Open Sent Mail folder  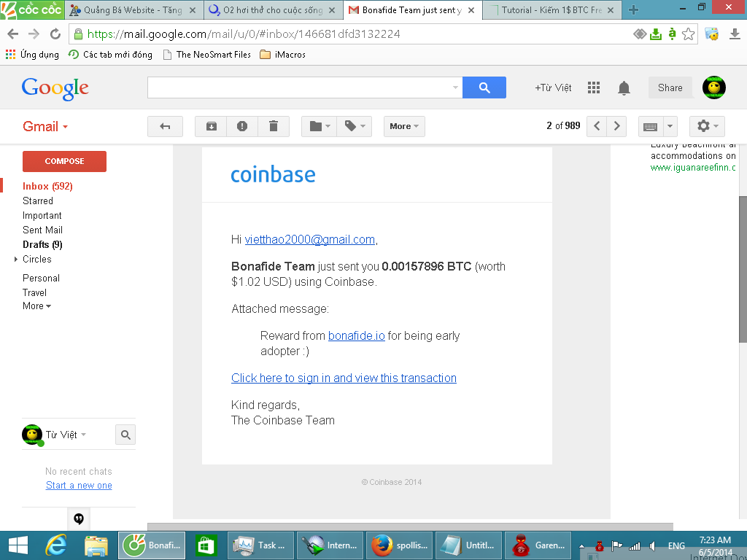(42, 230)
